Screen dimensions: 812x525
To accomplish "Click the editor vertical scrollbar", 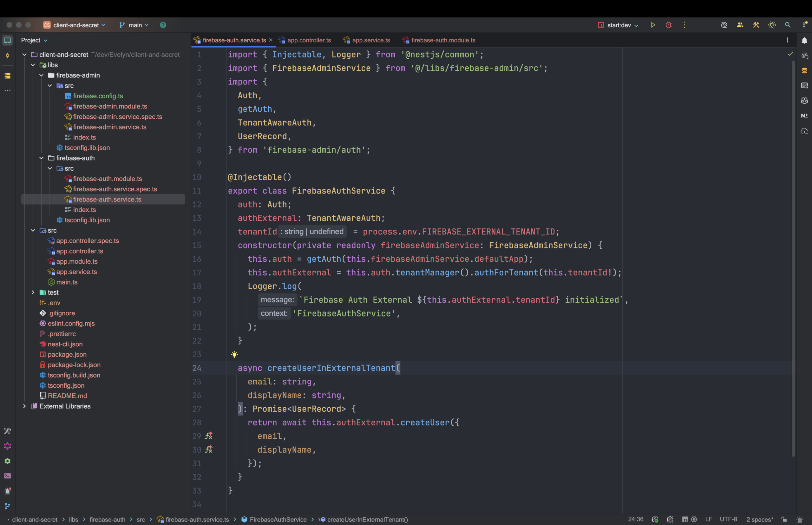I will (793, 259).
